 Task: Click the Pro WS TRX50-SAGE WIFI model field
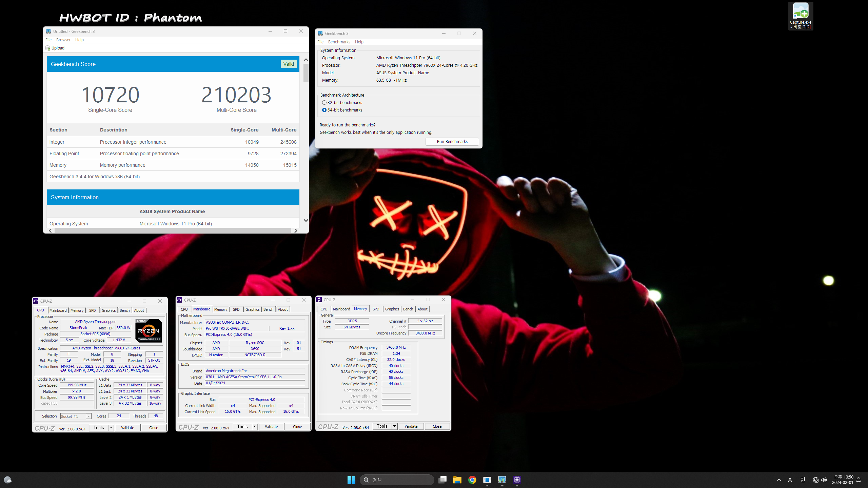coord(237,328)
